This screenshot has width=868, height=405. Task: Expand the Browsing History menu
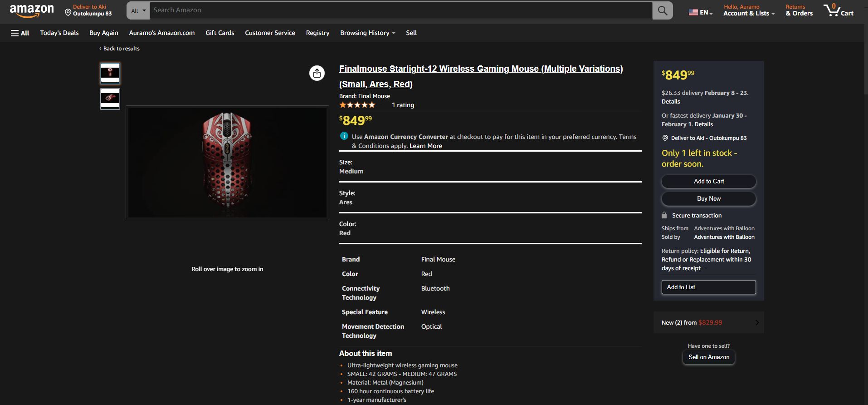pyautogui.click(x=368, y=33)
